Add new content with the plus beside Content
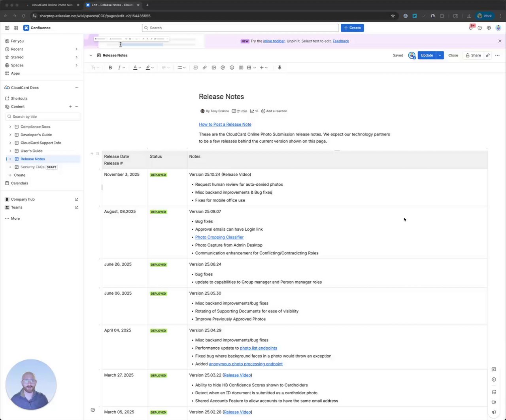This screenshot has height=420, width=506. [70, 107]
